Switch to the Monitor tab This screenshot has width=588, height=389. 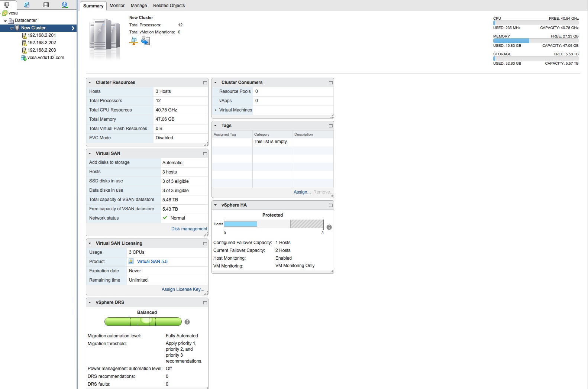click(117, 6)
